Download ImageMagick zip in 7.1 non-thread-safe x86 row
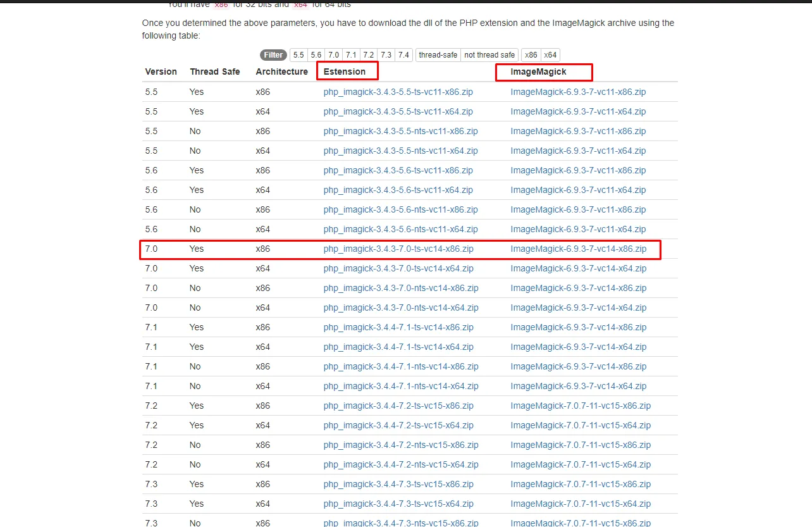The width and height of the screenshot is (812, 527). 579,366
